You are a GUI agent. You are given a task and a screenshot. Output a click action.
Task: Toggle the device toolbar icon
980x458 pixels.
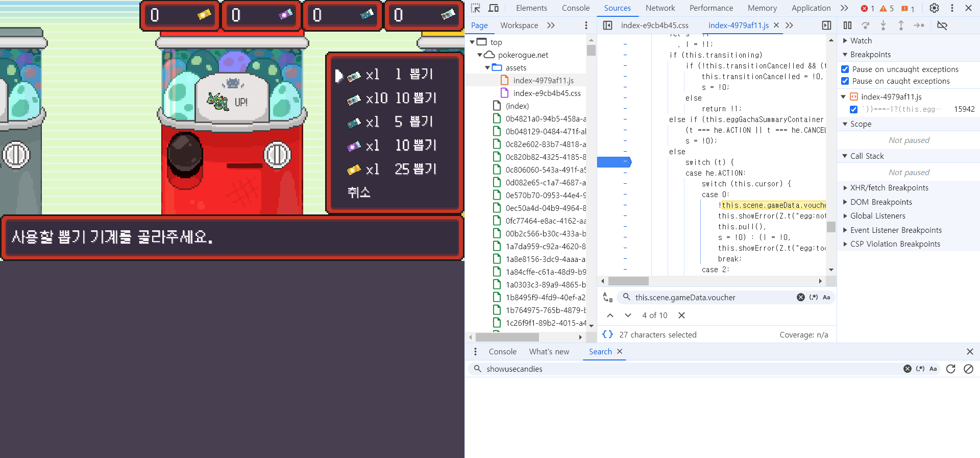[x=494, y=8]
